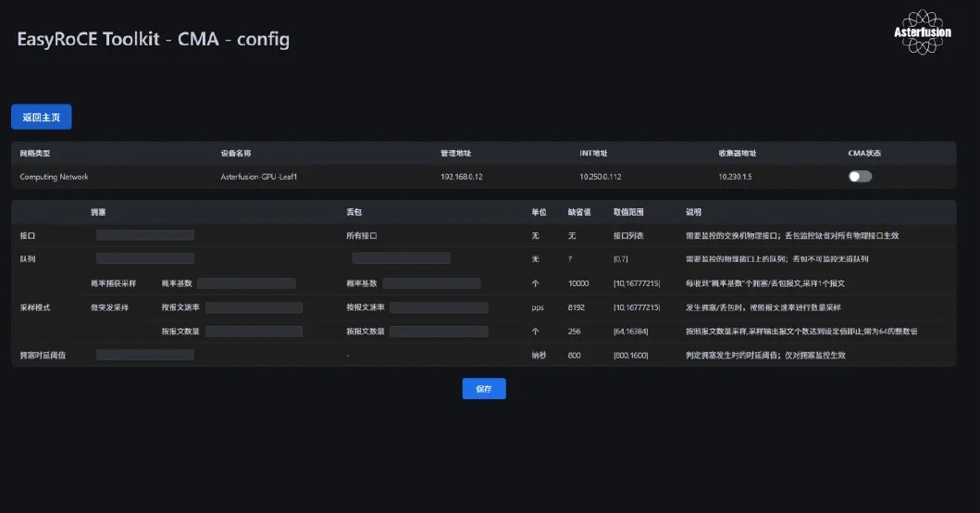
Task: Click the 单位 column header
Action: pos(539,212)
